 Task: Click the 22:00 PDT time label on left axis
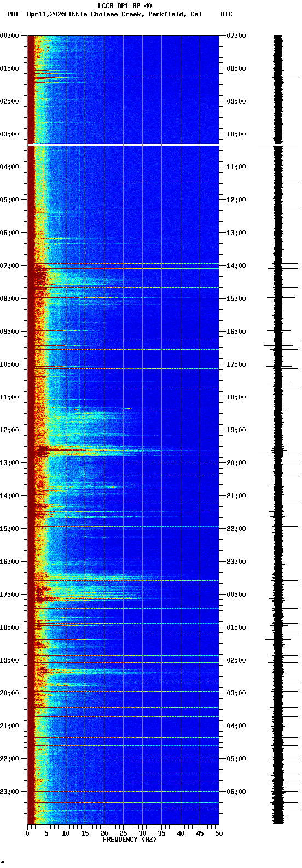9,759
